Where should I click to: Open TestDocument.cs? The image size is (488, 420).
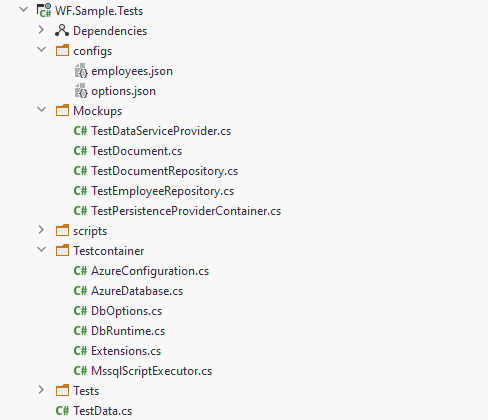(x=137, y=151)
